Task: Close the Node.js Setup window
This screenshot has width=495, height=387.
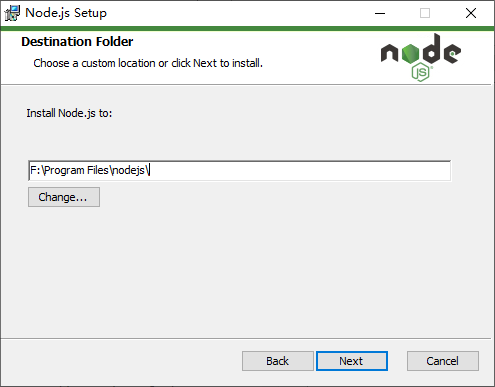Action: 471,13
